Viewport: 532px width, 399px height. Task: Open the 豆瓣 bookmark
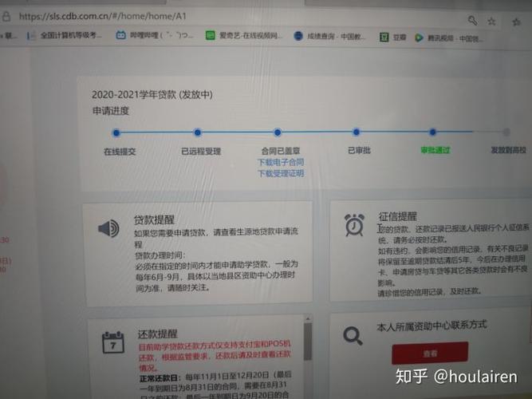(393, 37)
